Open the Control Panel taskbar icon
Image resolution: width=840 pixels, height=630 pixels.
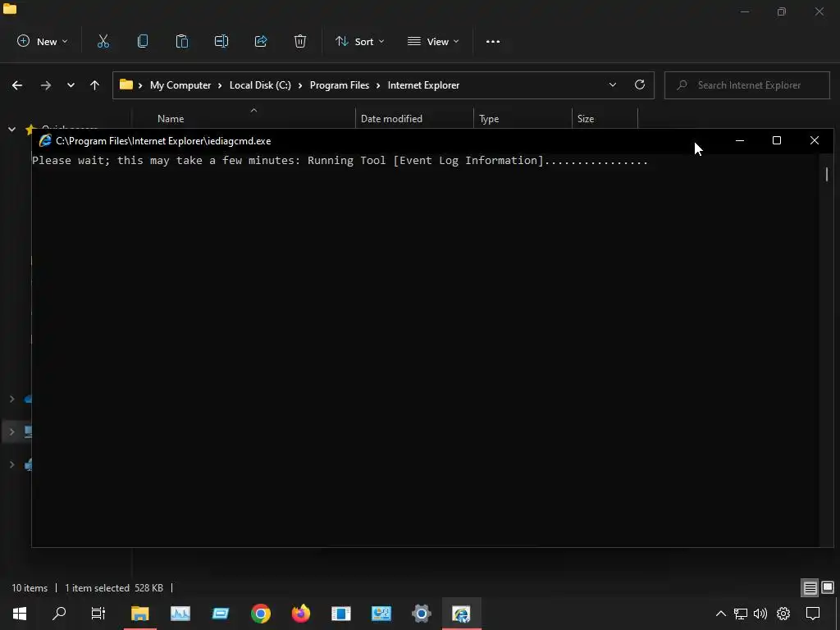(381, 614)
